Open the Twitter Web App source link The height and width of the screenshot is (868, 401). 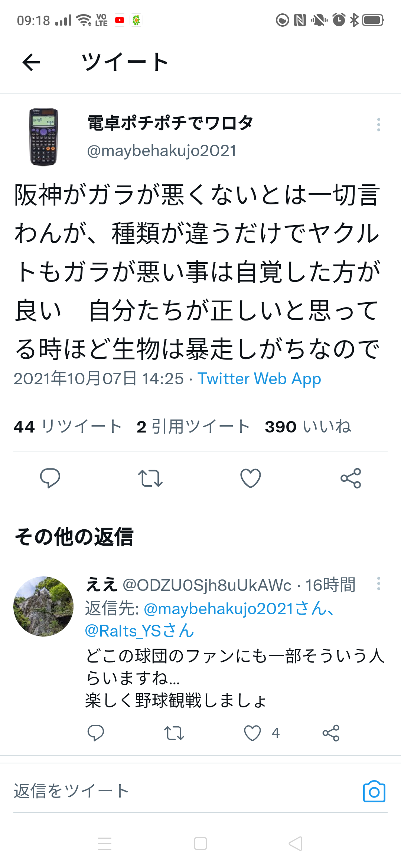pos(259,379)
